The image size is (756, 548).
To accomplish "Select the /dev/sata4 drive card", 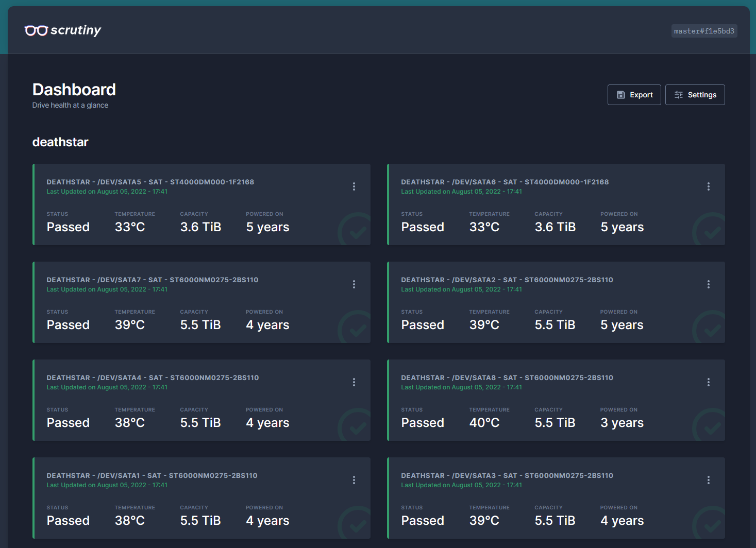I will [201, 400].
